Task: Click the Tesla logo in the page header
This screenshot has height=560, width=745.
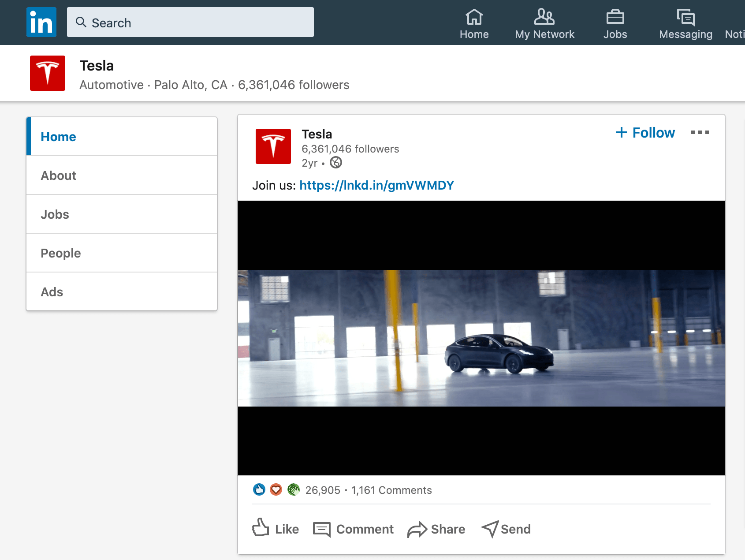Action: [48, 73]
